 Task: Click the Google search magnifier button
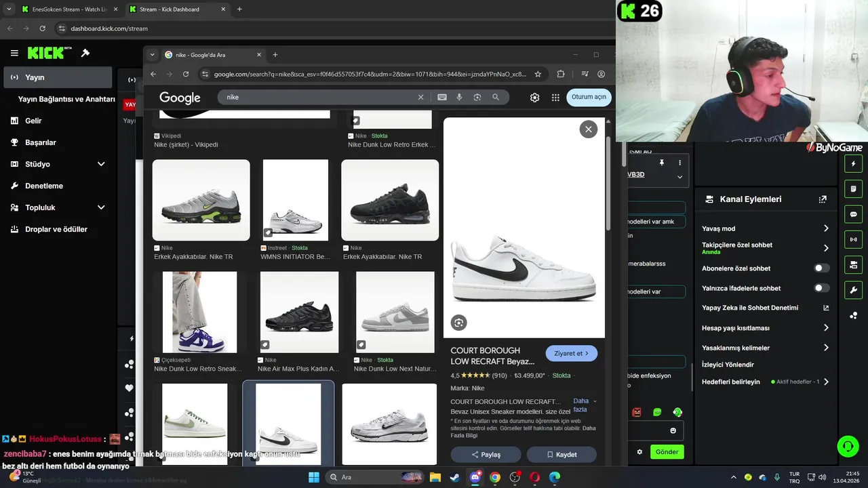(496, 97)
